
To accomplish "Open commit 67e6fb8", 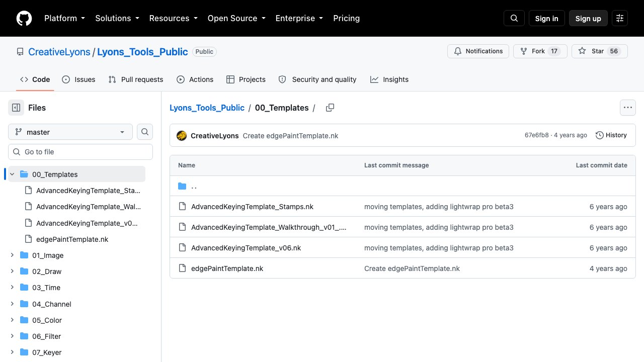I will (x=537, y=135).
